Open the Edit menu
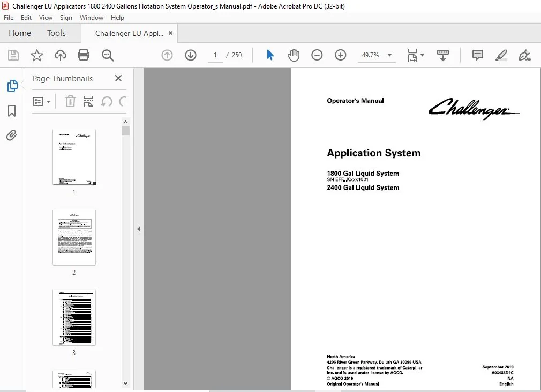 tap(26, 18)
